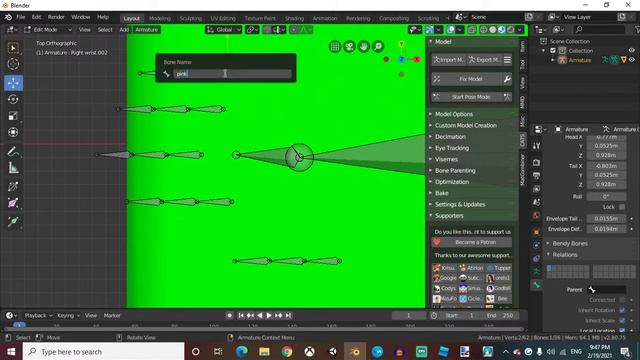Switch orthographic perspective grid icon
Image resolution: width=640 pixels, height=360 pixels.
335,47
